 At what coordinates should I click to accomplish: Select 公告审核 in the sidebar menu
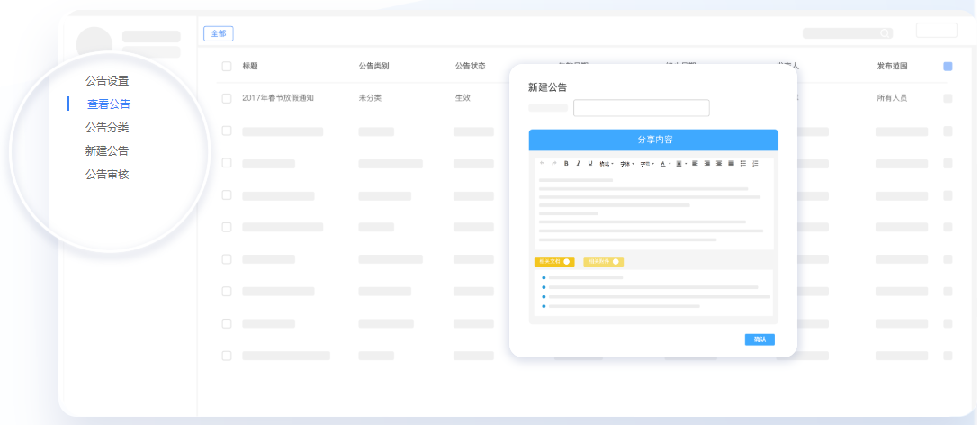coord(107,175)
